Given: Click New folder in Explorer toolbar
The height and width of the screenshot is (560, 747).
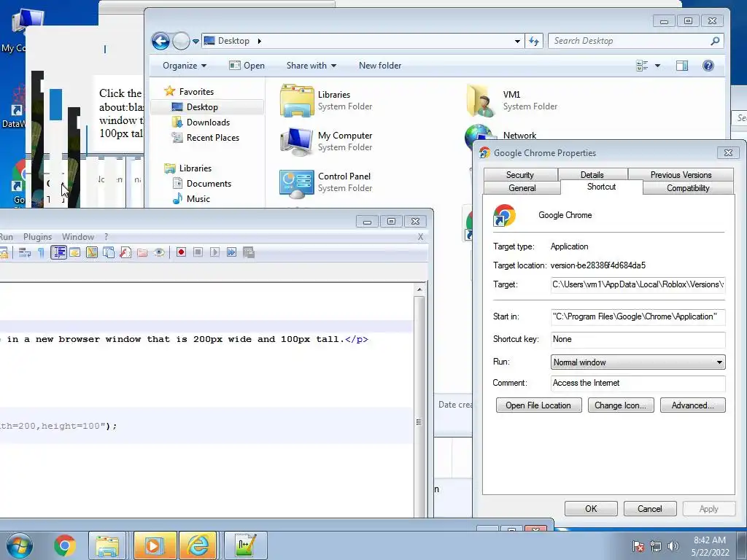Looking at the screenshot, I should click(x=379, y=66).
